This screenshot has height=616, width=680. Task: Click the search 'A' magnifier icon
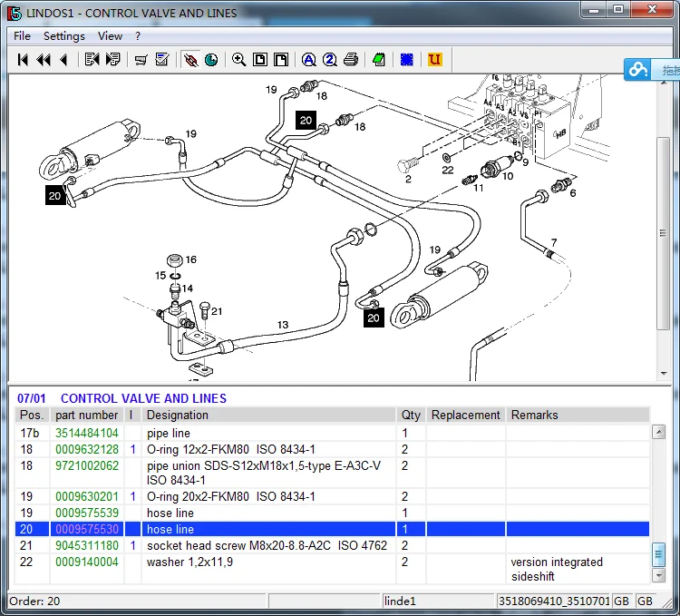click(309, 60)
